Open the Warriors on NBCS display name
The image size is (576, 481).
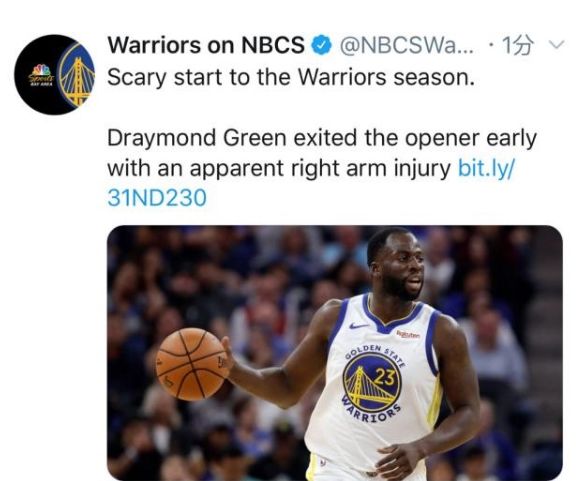point(206,45)
